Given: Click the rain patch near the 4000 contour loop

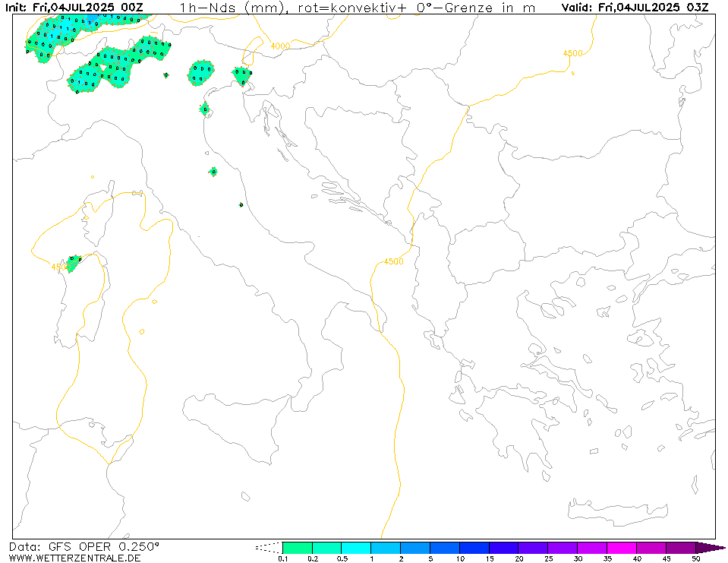Looking at the screenshot, I should click(242, 76).
